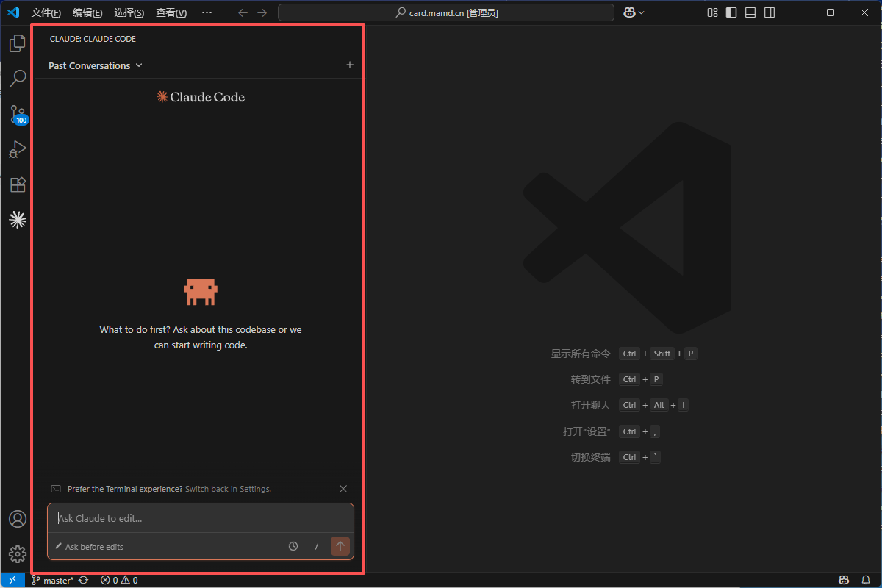Open the conversation history clock icon
The image size is (882, 588).
coord(293,546)
